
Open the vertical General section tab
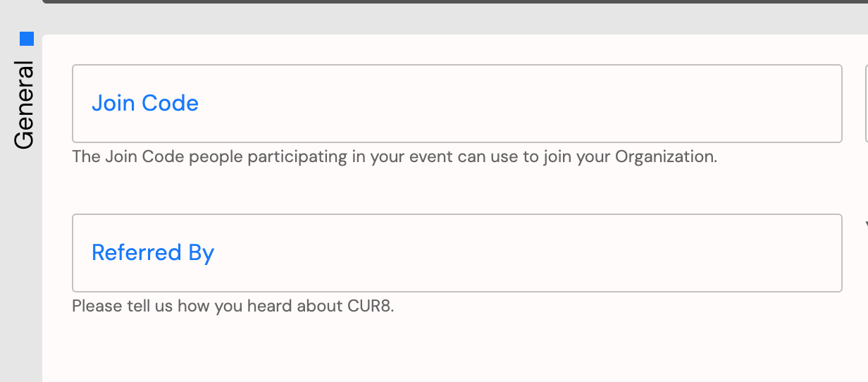pyautogui.click(x=24, y=106)
